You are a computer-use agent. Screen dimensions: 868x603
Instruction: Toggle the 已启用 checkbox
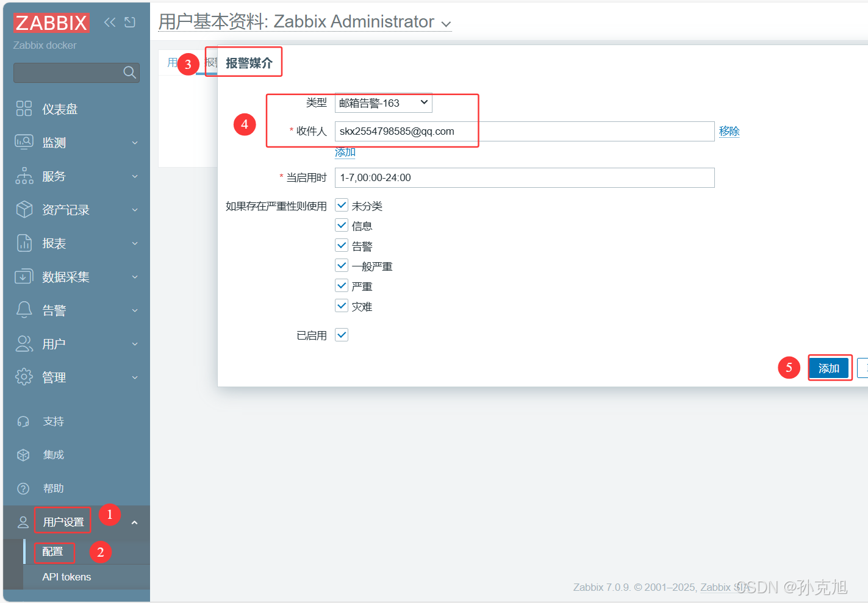pyautogui.click(x=342, y=335)
